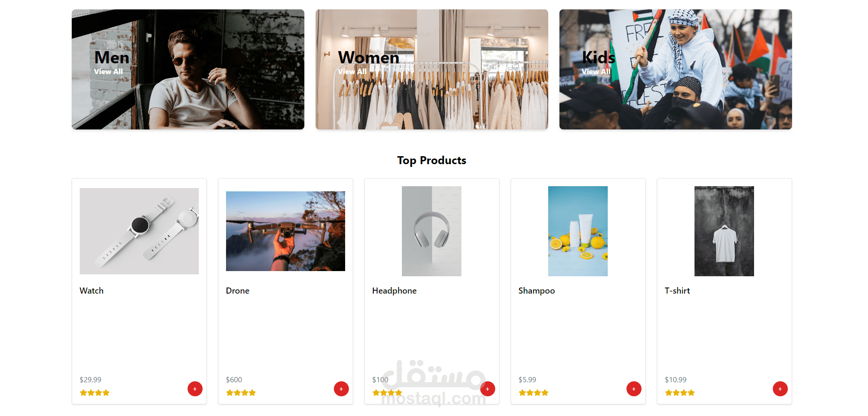Click the Drone product image

[x=286, y=231]
